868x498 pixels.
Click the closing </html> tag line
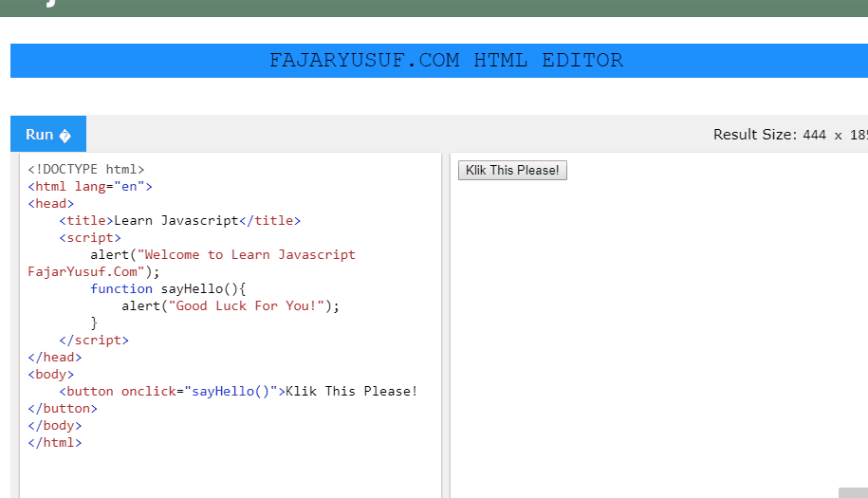(x=54, y=443)
